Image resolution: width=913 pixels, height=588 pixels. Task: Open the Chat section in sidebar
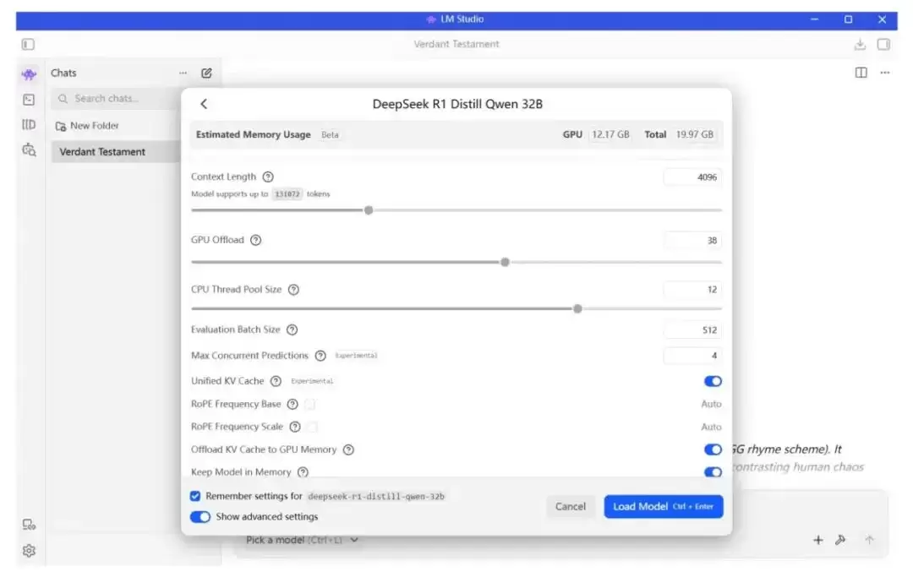[x=29, y=74]
